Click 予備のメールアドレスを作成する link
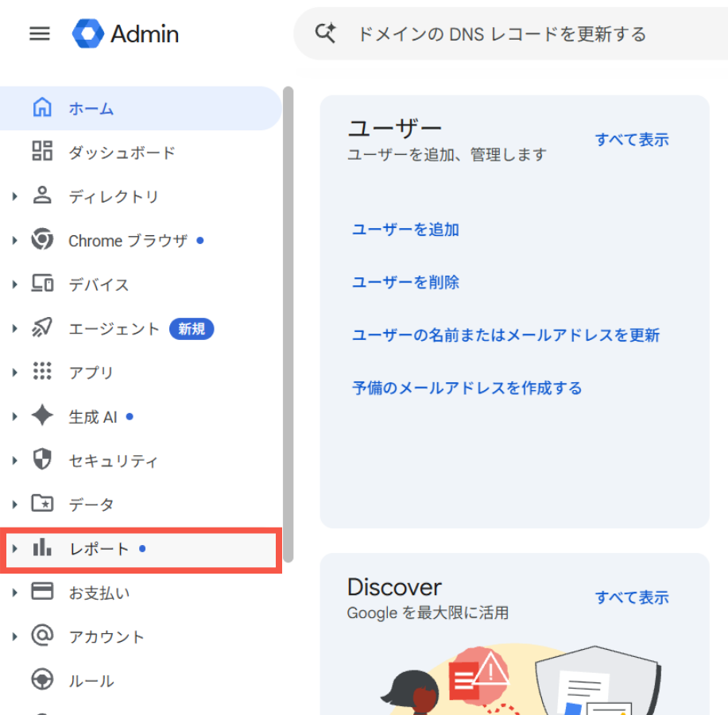728x715 pixels. (x=467, y=388)
